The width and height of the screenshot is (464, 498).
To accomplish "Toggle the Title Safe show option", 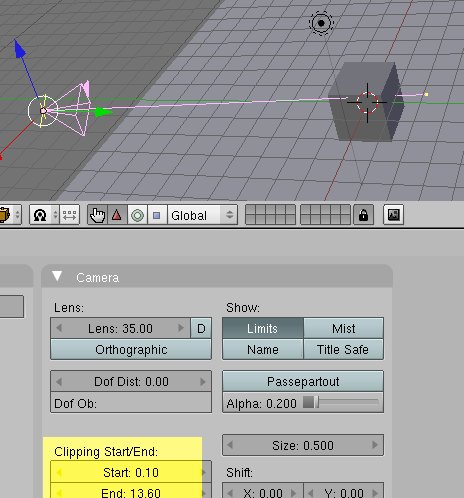I will [x=344, y=349].
